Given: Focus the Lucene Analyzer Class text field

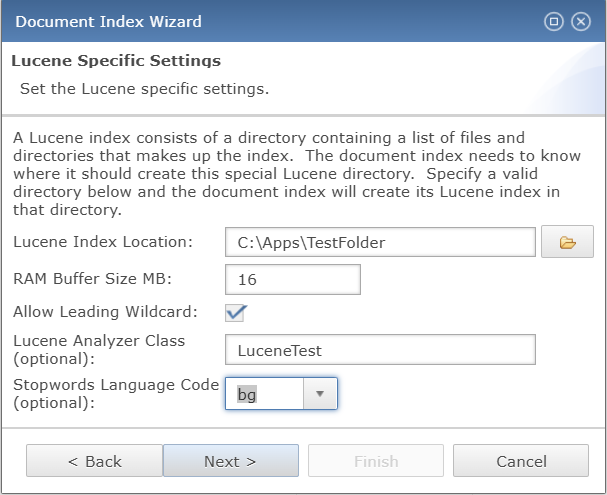Looking at the screenshot, I should pos(380,350).
